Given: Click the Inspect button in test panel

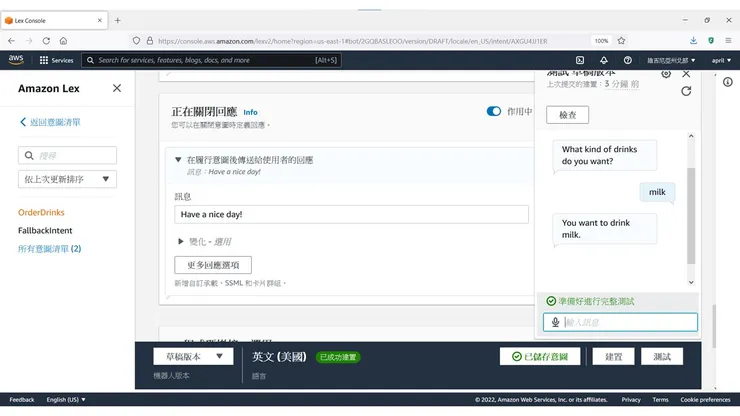Looking at the screenshot, I should 567,115.
